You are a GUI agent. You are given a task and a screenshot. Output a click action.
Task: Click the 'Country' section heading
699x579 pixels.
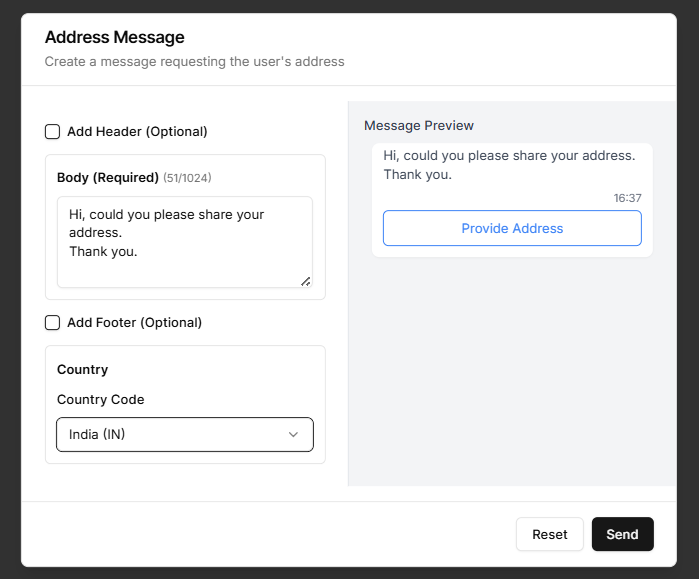[82, 370]
